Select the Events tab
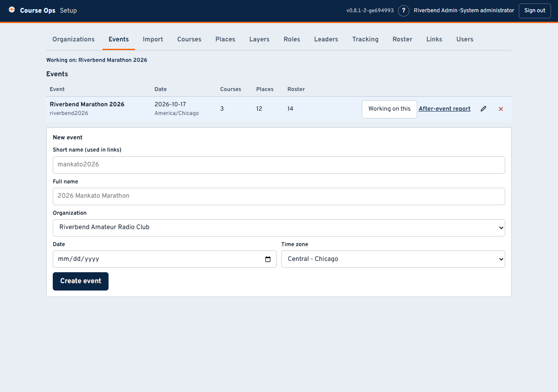This screenshot has width=558, height=392. (119, 39)
